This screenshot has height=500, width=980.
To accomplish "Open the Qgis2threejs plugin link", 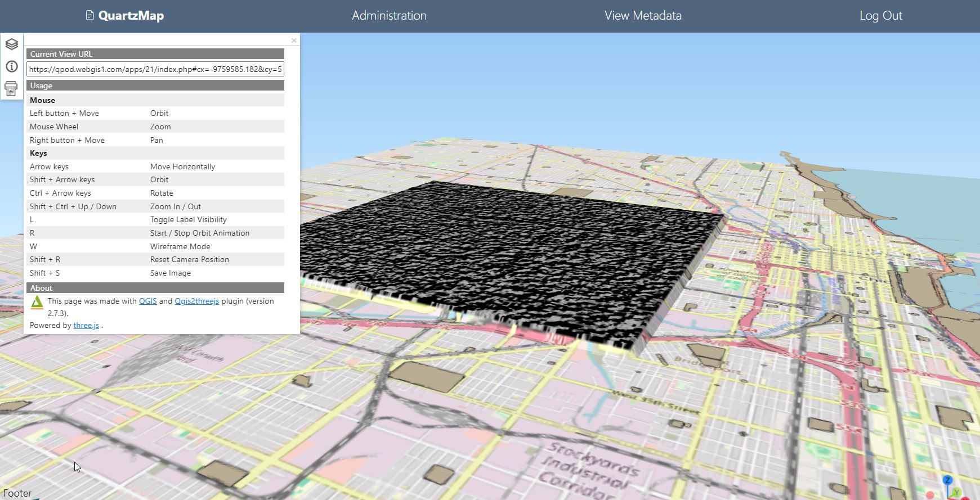I will click(x=196, y=301).
